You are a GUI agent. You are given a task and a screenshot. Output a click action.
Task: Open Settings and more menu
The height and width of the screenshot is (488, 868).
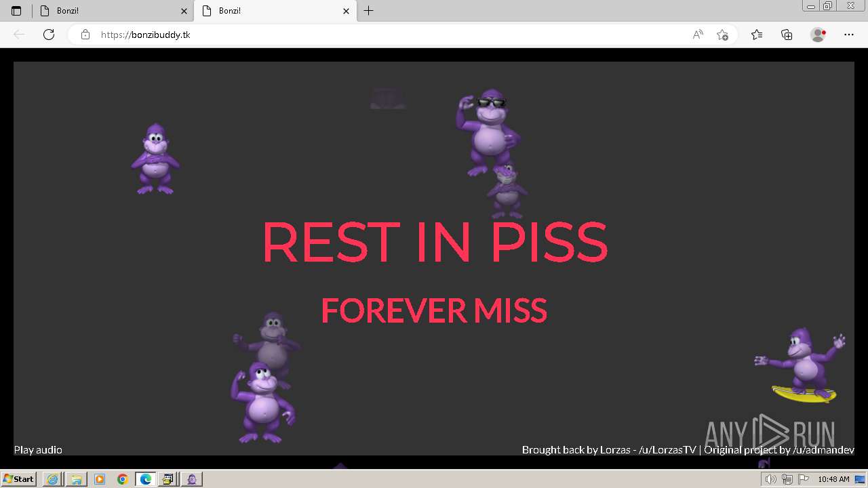849,35
